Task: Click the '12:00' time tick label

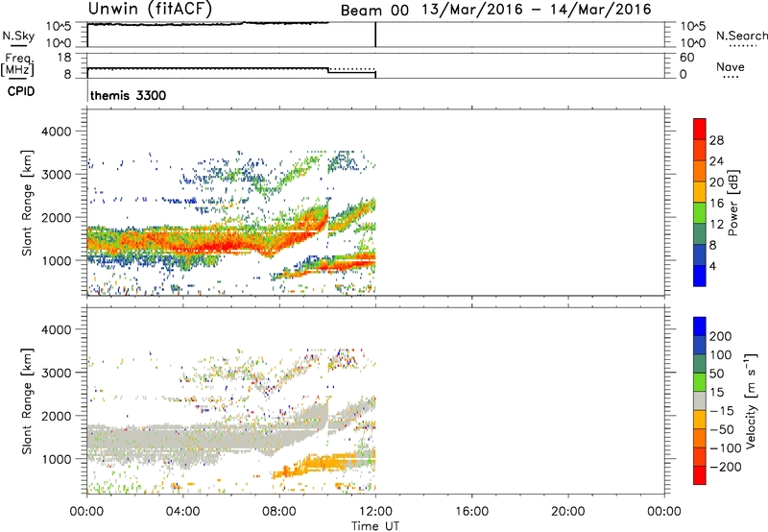Action: click(x=375, y=512)
